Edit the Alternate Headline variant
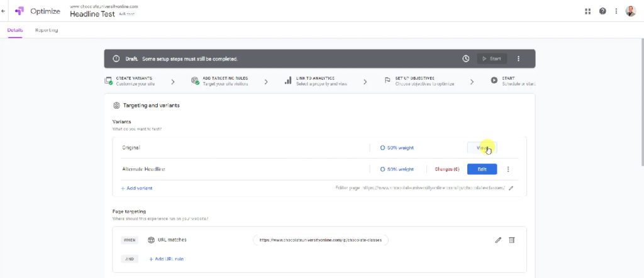Screen dimensions: 644x278 coord(482,169)
